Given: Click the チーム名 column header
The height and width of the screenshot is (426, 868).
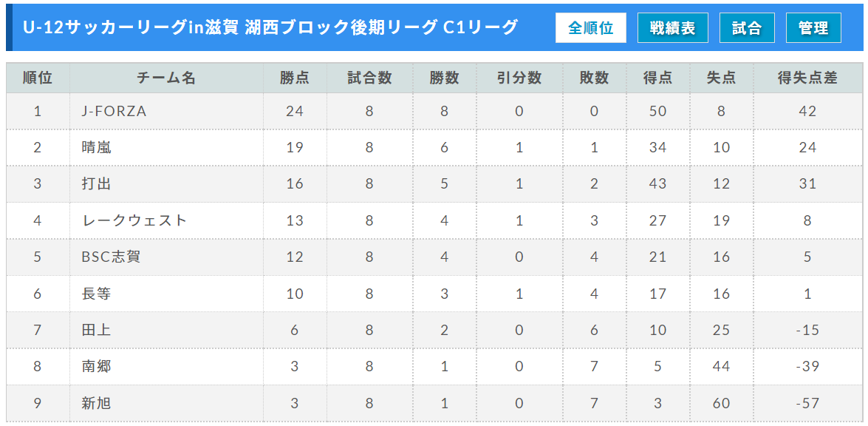Looking at the screenshot, I should [x=167, y=78].
